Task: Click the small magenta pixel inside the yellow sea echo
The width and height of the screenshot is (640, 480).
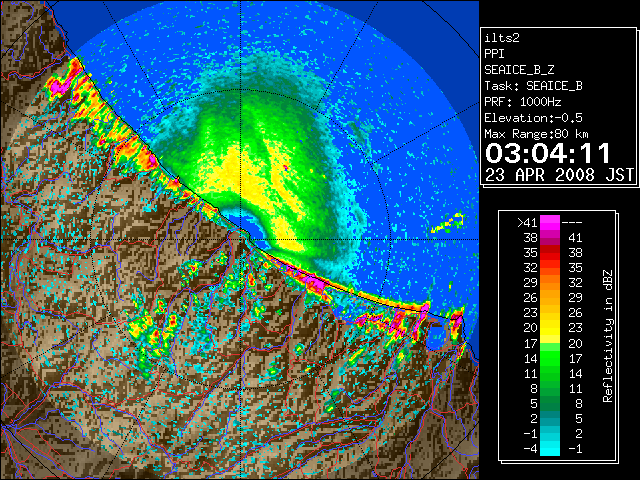Action: (286, 167)
